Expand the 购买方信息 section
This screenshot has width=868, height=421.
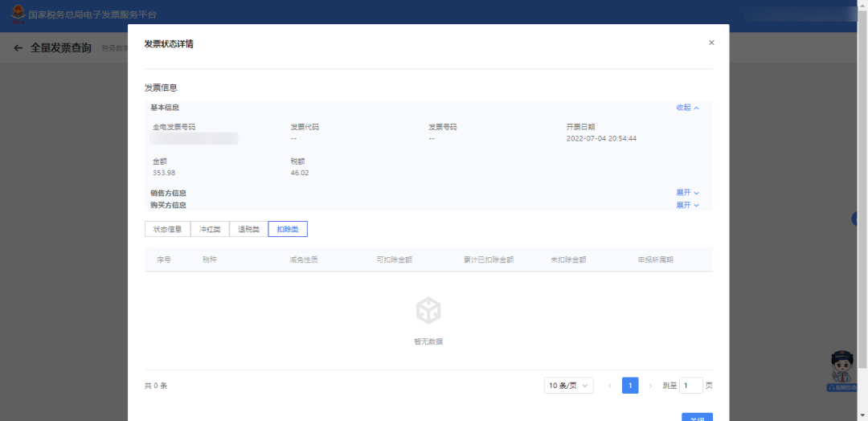(x=687, y=205)
